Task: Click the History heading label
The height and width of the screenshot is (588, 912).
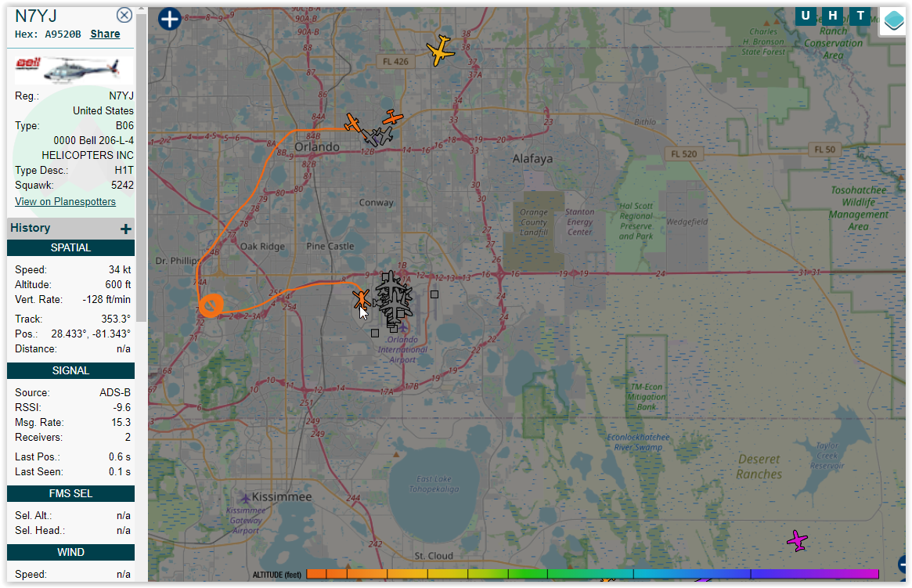Action: click(x=31, y=228)
